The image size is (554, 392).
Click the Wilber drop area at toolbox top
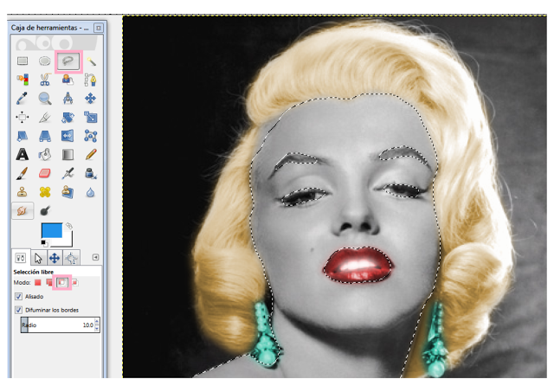56,43
